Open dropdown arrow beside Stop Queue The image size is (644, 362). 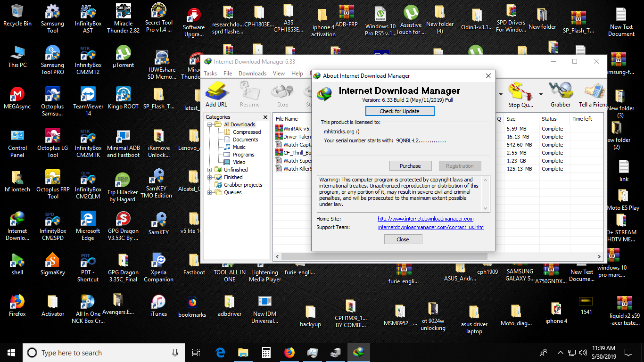coord(541,94)
